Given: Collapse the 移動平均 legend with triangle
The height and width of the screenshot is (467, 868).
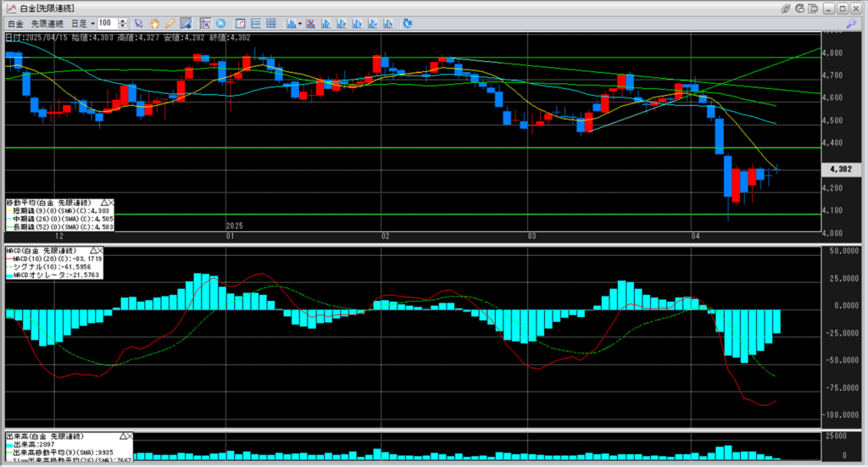Looking at the screenshot, I should [x=103, y=203].
